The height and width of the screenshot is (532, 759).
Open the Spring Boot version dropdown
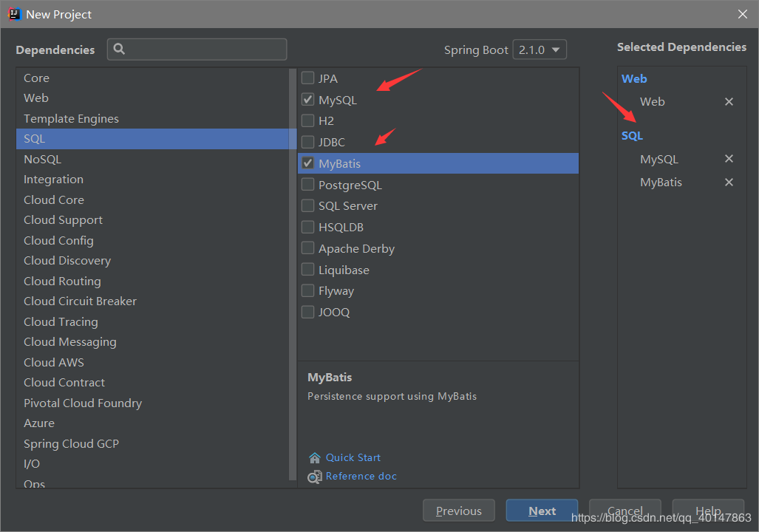(x=540, y=50)
